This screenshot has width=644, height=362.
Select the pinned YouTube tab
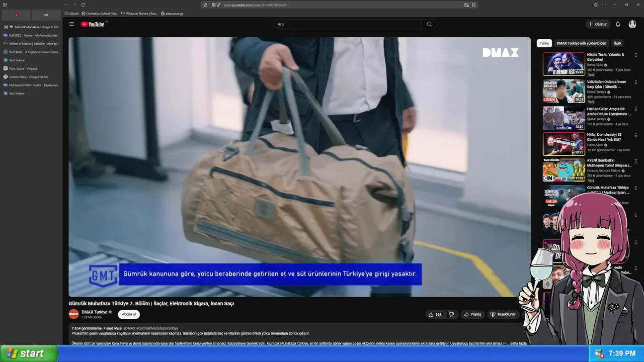click(x=16, y=15)
